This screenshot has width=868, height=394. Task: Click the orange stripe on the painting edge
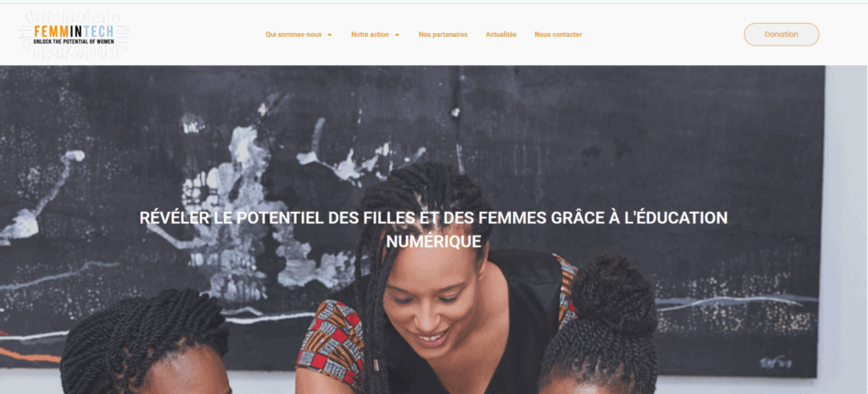[x=28, y=354]
